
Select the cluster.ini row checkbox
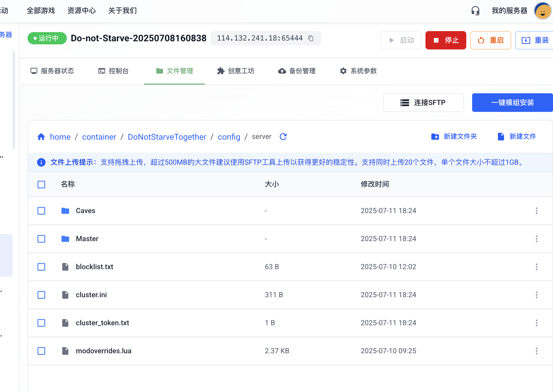point(41,295)
